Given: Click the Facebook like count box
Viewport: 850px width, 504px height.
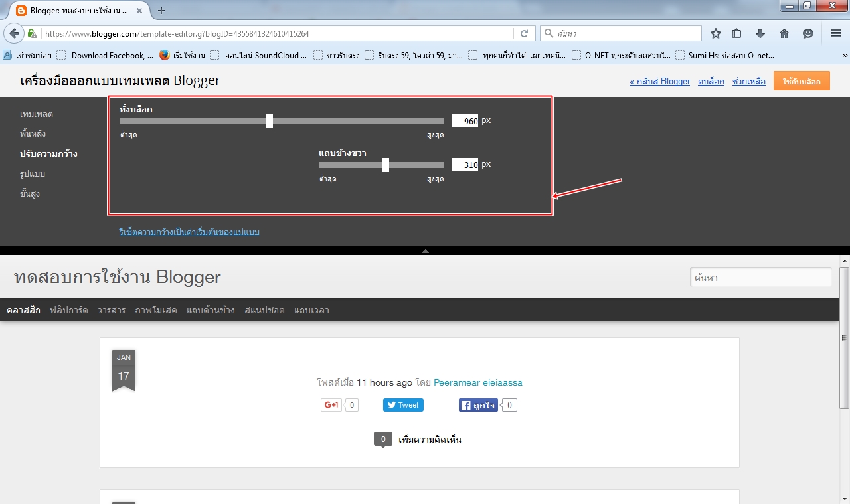Looking at the screenshot, I should pyautogui.click(x=509, y=405).
